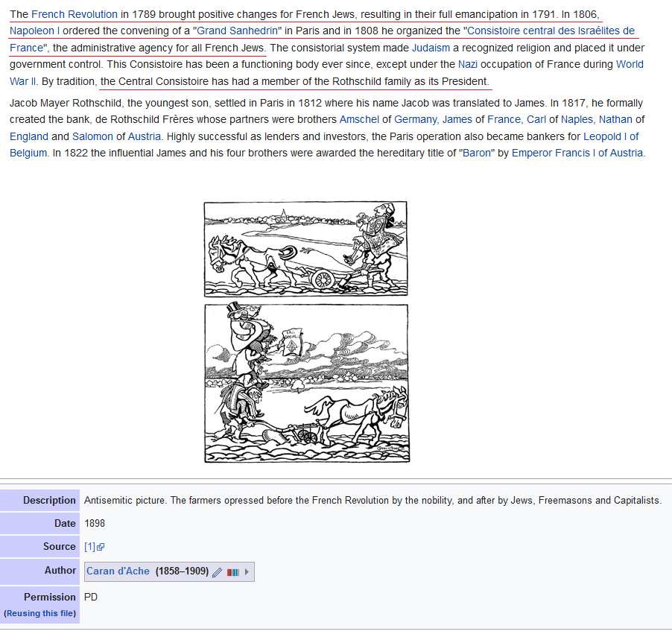Click the James link
672x640 pixels.
pyautogui.click(x=457, y=119)
